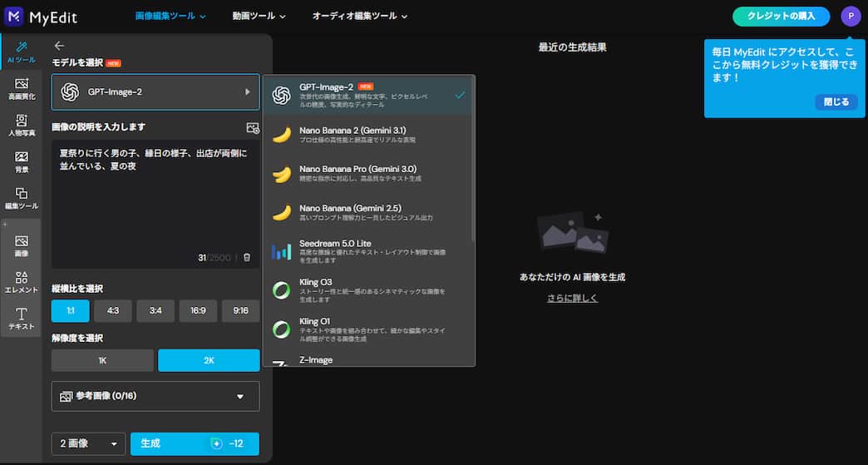Screen dimensions: 868x465
Task: Open the 背景 sidebar tool
Action: point(22,161)
